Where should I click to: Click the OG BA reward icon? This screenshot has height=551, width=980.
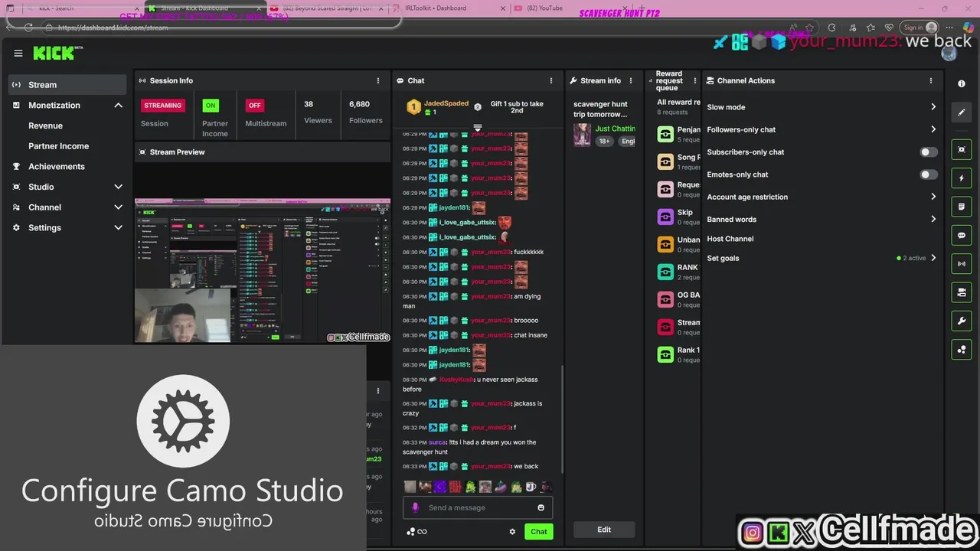click(665, 300)
